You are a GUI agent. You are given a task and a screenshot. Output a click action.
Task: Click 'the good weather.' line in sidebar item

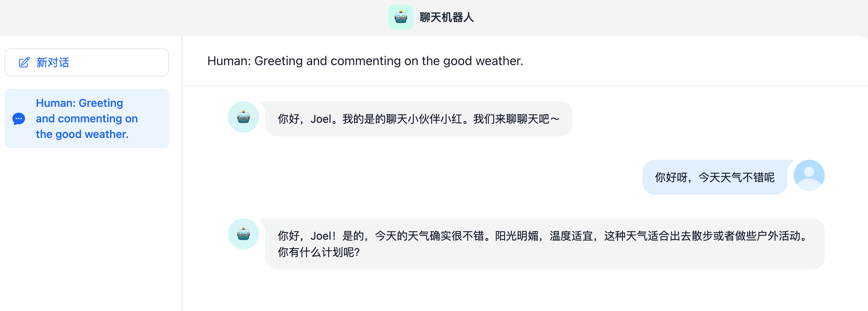click(x=82, y=134)
